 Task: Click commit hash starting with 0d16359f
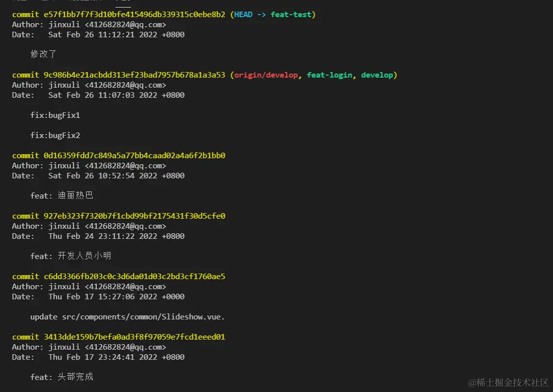coord(134,156)
